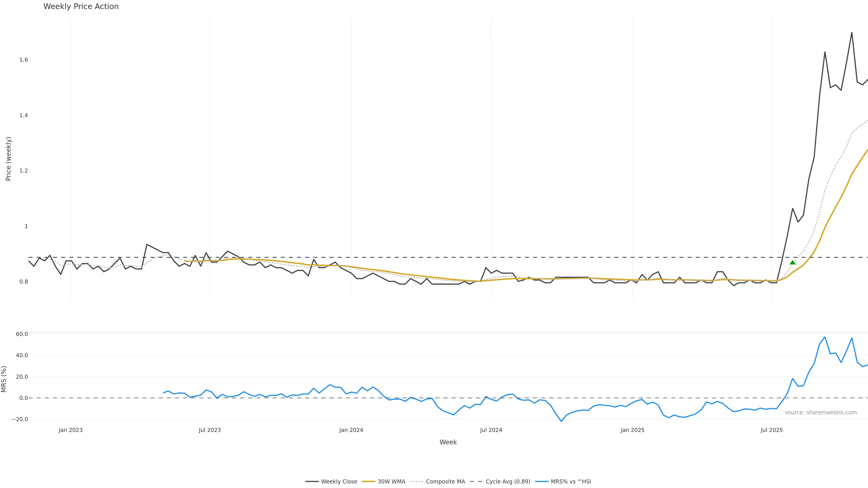Select the Jan 2024 x-axis tick label
868x488 pixels.
(351, 430)
